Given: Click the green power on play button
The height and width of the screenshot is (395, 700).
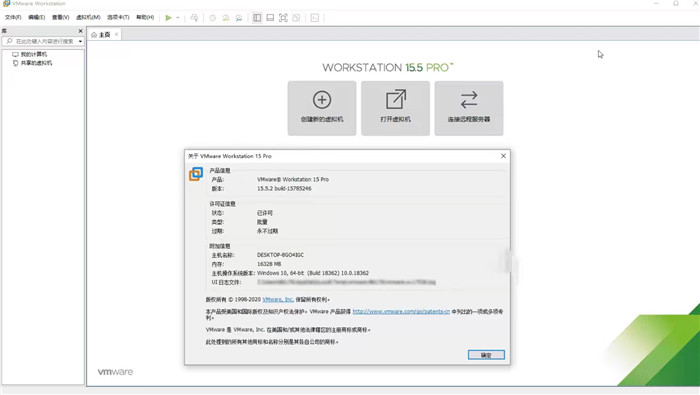Looking at the screenshot, I should click(x=168, y=18).
